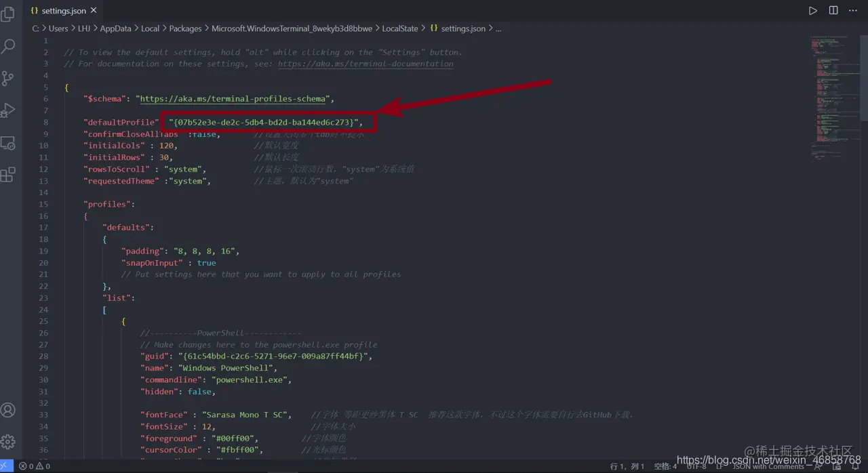Image resolution: width=868 pixels, height=473 pixels.
Task: Click the "initialCols" key
Action: 114,146
